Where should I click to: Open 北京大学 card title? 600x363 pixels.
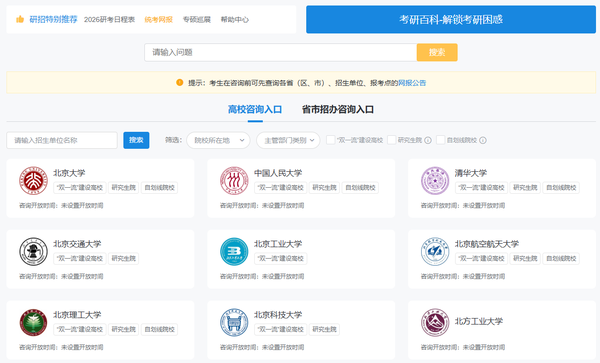69,173
